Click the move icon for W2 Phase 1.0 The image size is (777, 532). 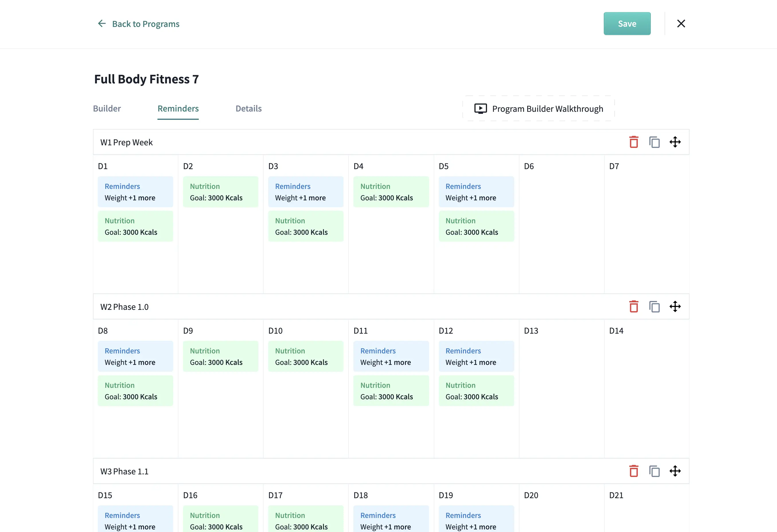tap(675, 306)
